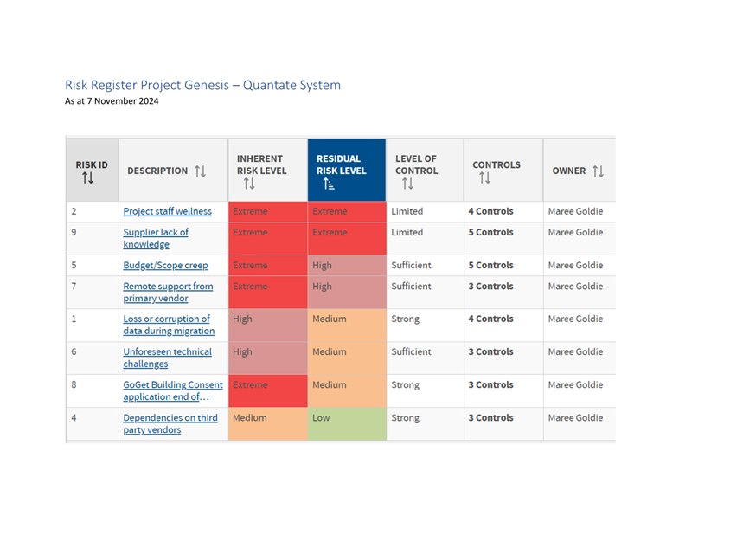Click 3 Controls for Remote support row
The height and width of the screenshot is (535, 756).
tap(490, 286)
